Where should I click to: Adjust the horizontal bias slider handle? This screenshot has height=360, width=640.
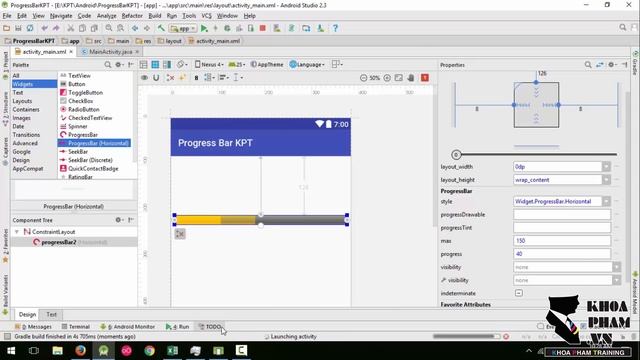456,154
